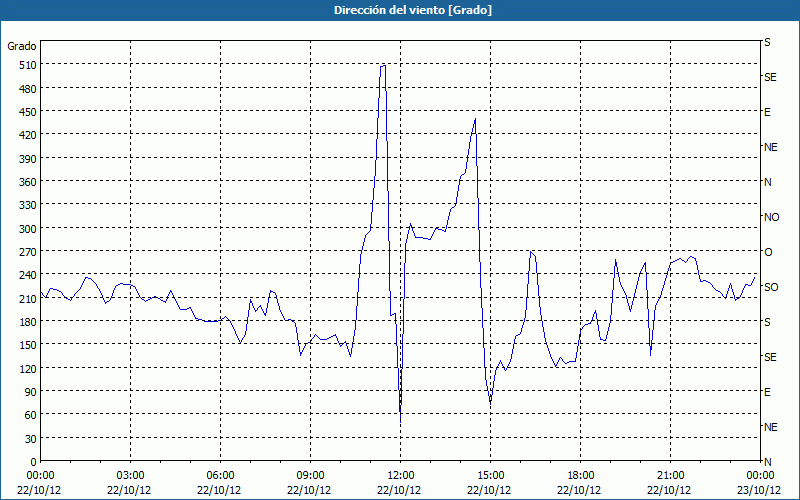Select the 210 value on the degree axis
This screenshot has width=800, height=500.
coord(28,298)
